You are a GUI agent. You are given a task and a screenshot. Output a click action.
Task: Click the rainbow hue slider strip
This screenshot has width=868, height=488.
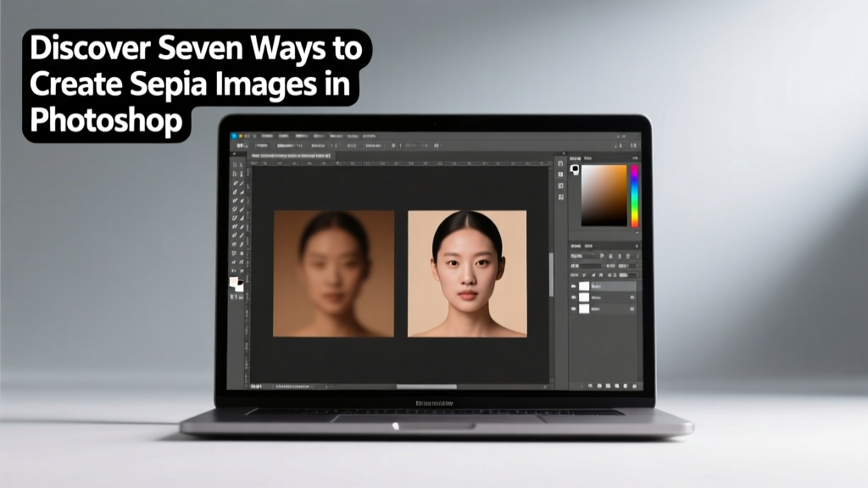tap(634, 196)
